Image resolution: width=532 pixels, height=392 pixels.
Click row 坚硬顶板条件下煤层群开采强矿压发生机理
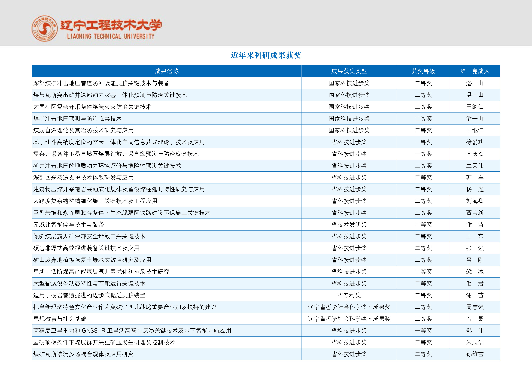point(266,342)
